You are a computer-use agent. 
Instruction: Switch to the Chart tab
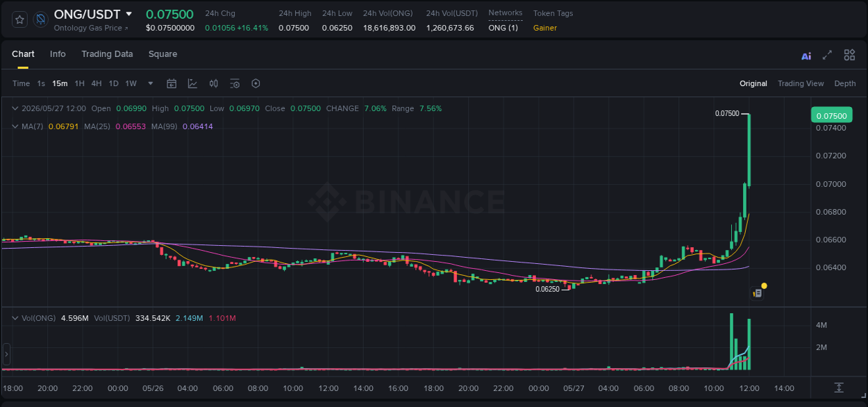(x=23, y=54)
